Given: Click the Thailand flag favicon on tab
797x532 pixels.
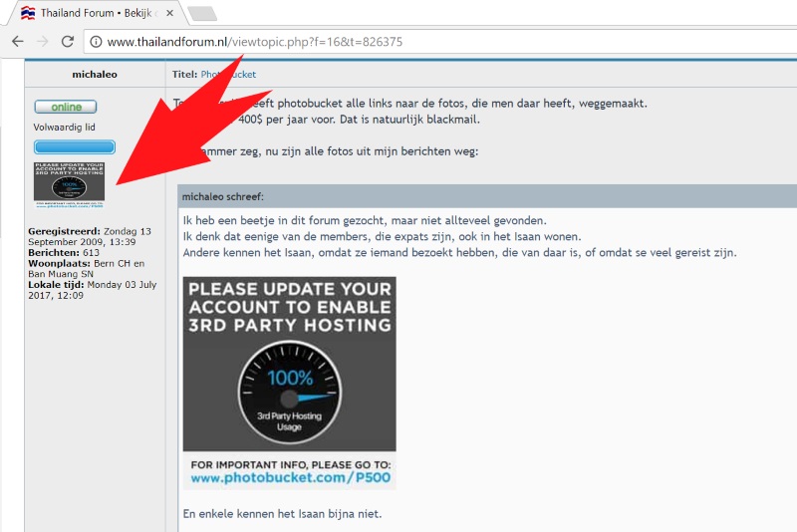Looking at the screenshot, I should 28,13.
